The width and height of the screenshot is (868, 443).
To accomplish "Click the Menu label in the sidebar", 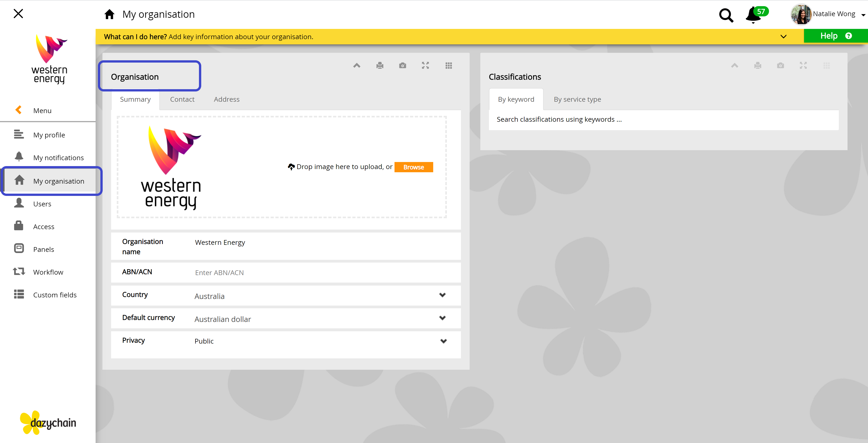I will pyautogui.click(x=43, y=111).
